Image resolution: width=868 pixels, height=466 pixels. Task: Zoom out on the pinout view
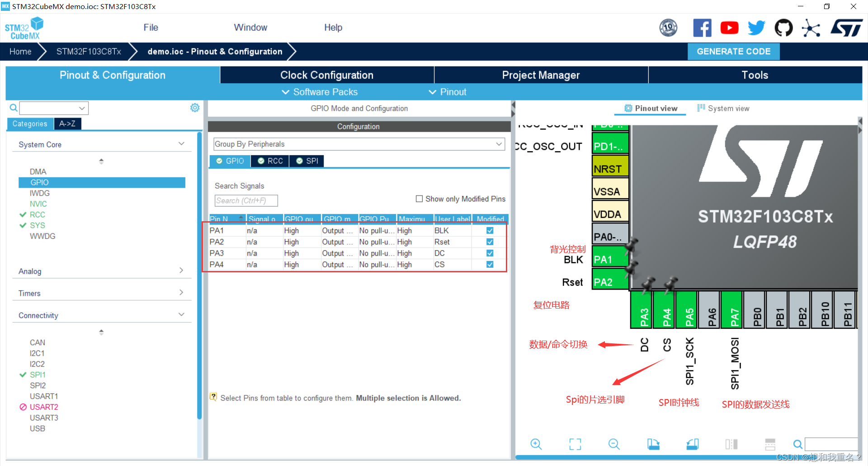click(614, 444)
